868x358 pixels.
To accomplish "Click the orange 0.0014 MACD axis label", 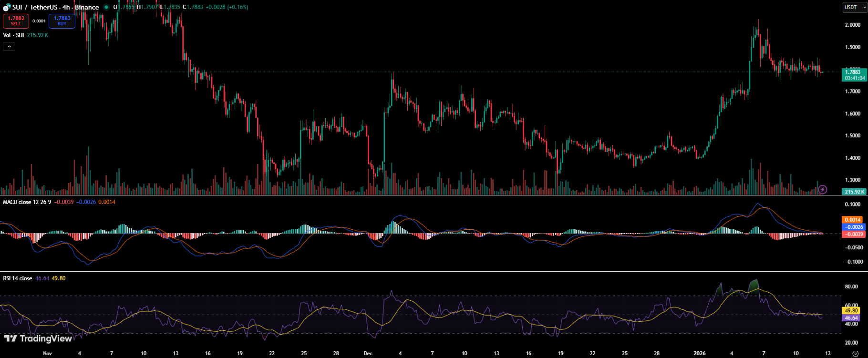I will point(853,220).
